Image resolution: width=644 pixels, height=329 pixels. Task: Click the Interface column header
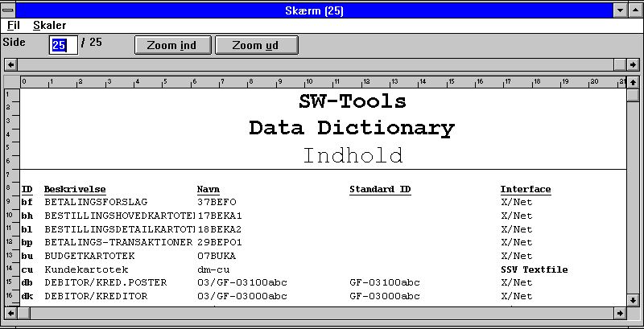click(526, 190)
